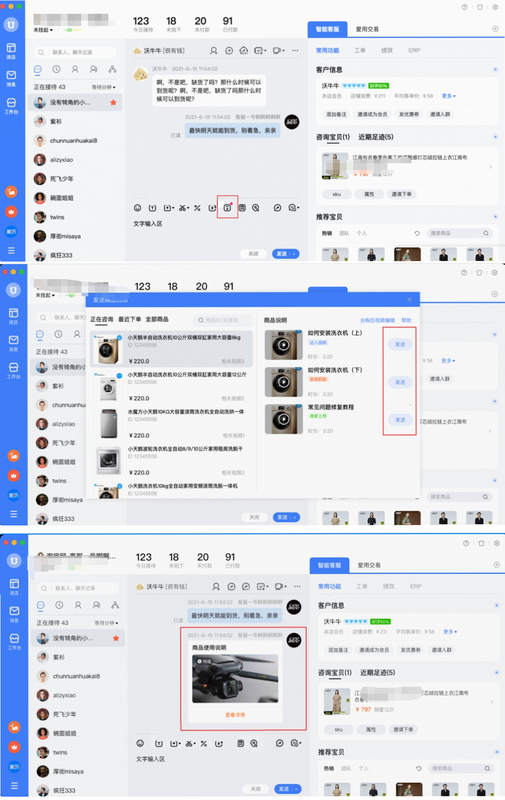505x800 pixels.
Task: Toggle the star on 没有犄角的小 contact, first screenshot
Action: point(113,103)
